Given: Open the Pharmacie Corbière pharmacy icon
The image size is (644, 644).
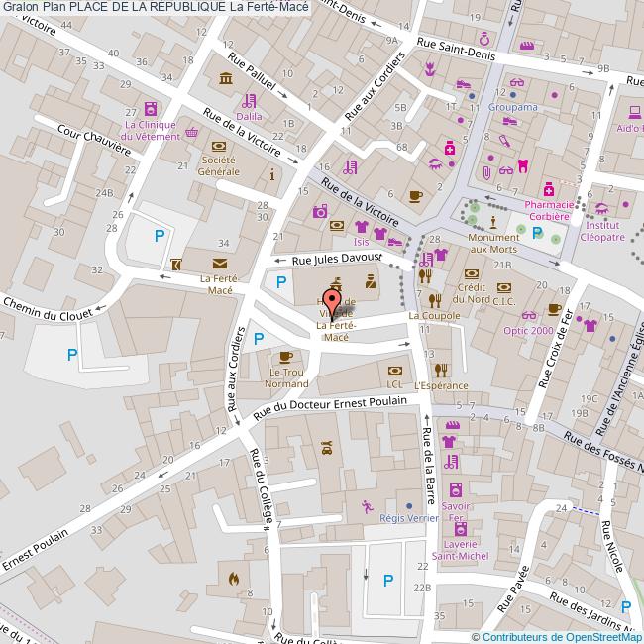Looking at the screenshot, I should (x=547, y=188).
